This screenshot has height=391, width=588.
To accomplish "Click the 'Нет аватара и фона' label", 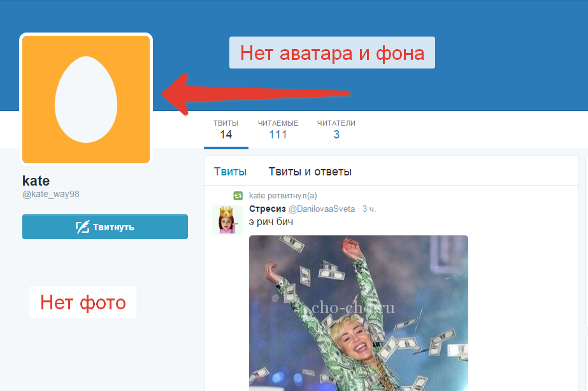I will 332,53.
